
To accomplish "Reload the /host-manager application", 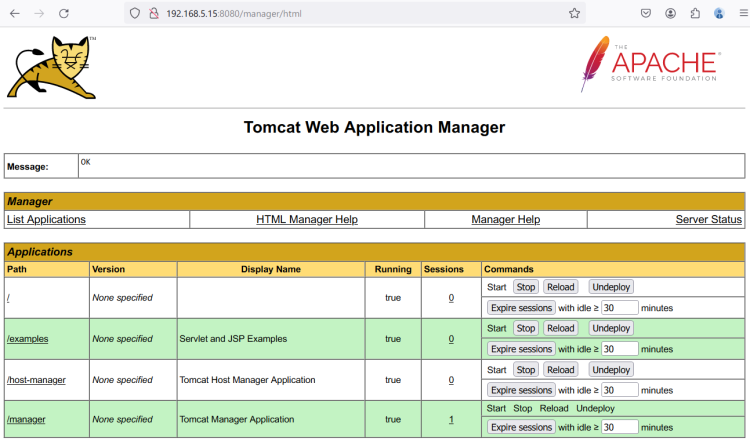I will [x=561, y=370].
